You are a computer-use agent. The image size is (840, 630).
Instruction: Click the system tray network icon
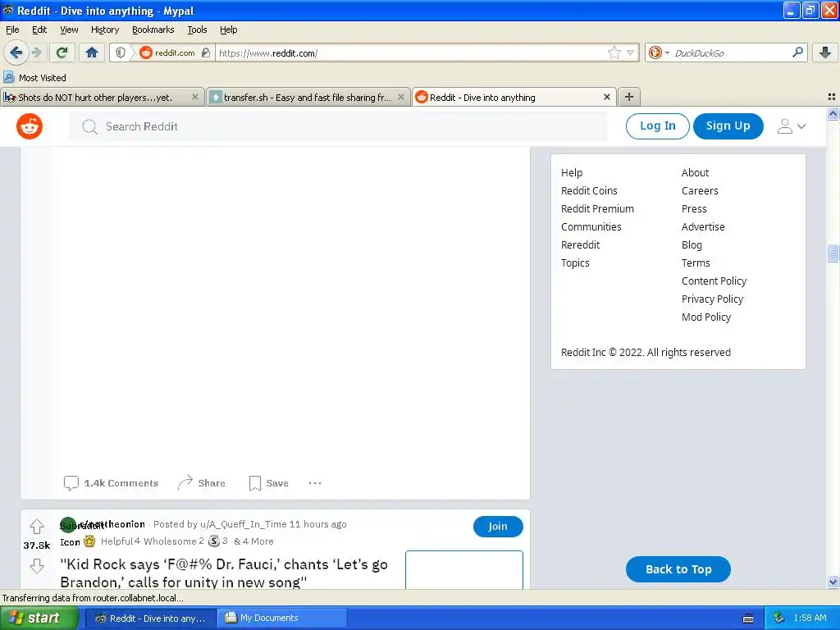click(778, 618)
